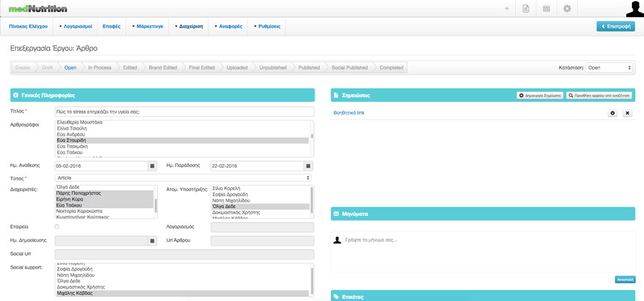Open the Τύπος dropdown showing Article
Viewport: 644px width, 301px height.
click(183, 177)
